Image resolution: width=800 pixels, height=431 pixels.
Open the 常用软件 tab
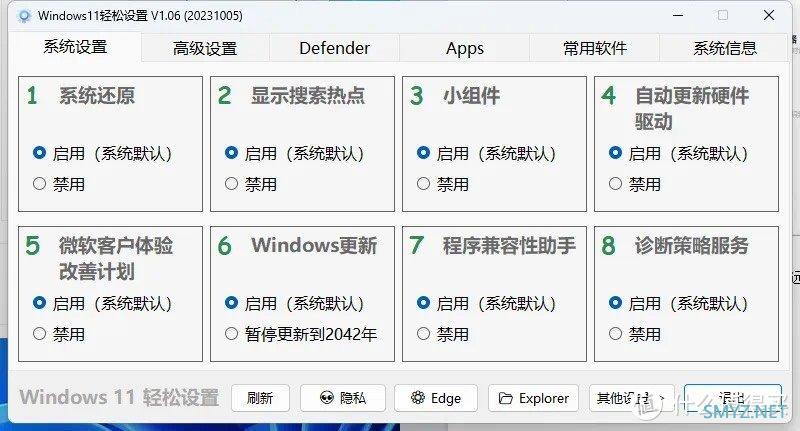click(x=594, y=48)
